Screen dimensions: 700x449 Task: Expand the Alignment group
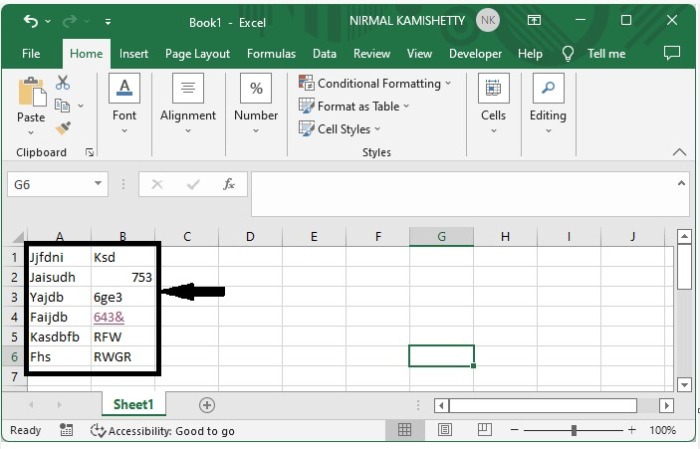pyautogui.click(x=188, y=105)
